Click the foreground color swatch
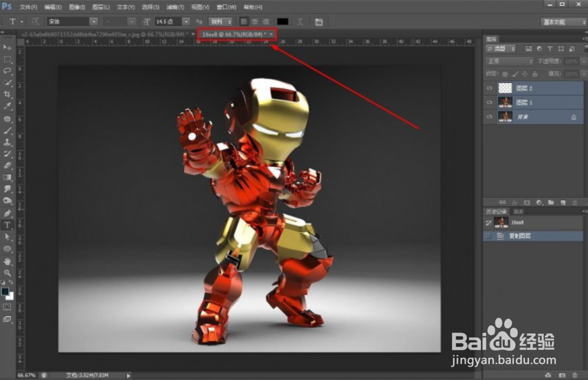This screenshot has height=380, width=588. click(x=5, y=292)
